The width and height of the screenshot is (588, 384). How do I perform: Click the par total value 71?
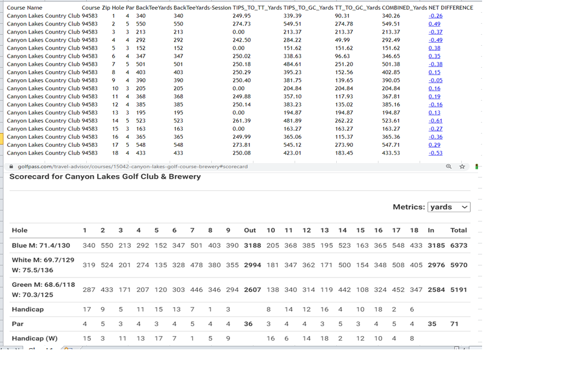[454, 324]
